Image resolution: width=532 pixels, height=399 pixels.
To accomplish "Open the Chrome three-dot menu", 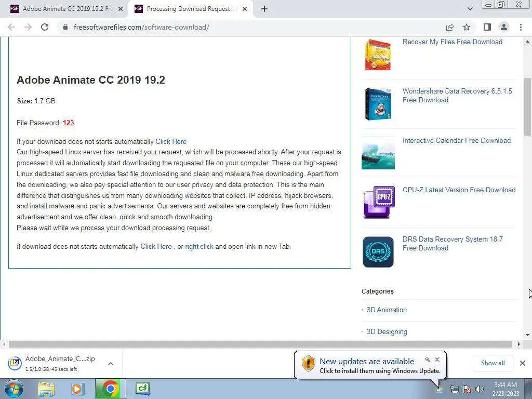I will point(521,27).
